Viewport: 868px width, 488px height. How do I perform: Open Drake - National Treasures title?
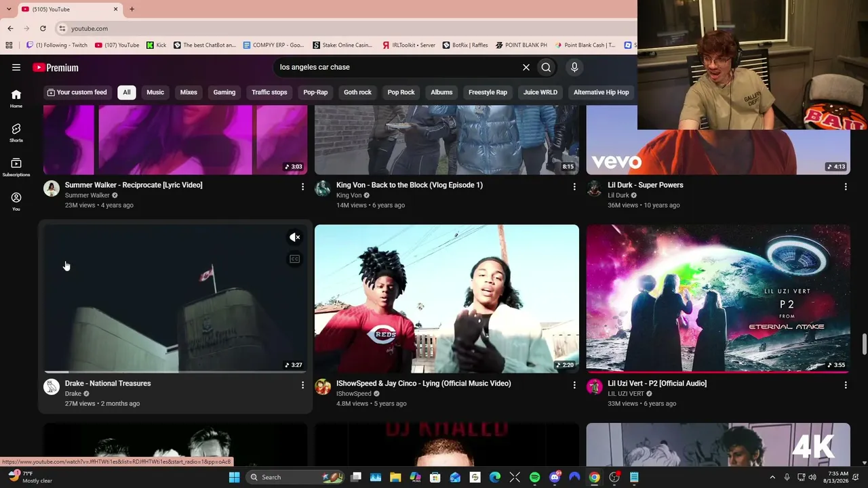click(x=108, y=384)
